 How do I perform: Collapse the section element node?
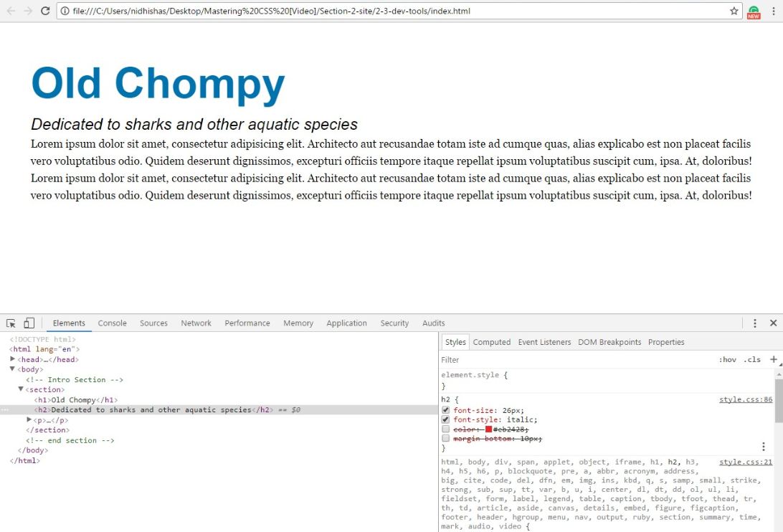[21, 389]
